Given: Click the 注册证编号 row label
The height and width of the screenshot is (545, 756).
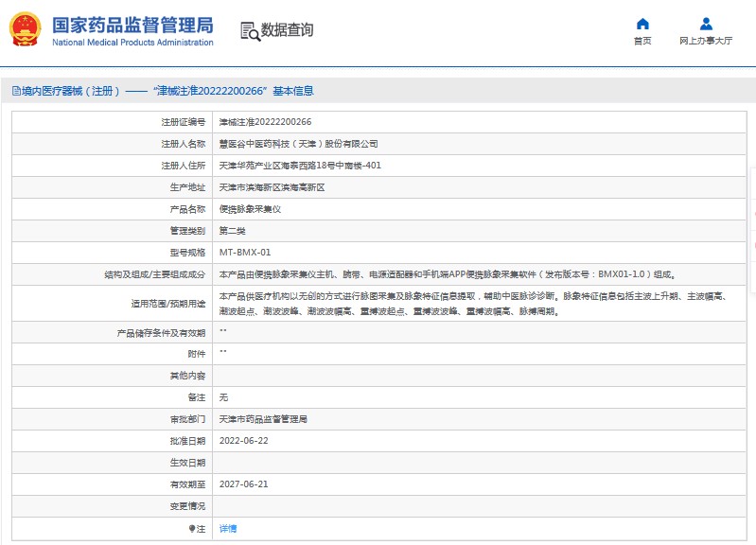Looking at the screenshot, I should coord(184,122).
